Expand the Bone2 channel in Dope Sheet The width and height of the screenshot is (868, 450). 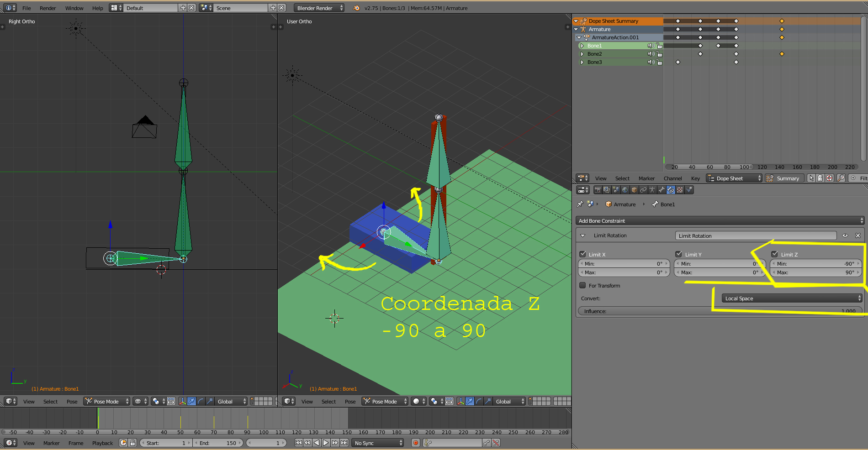point(582,54)
